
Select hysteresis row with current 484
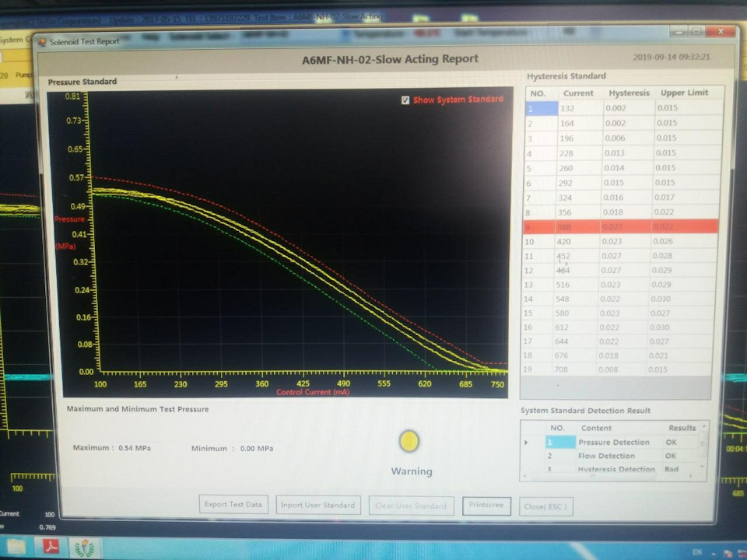click(619, 270)
